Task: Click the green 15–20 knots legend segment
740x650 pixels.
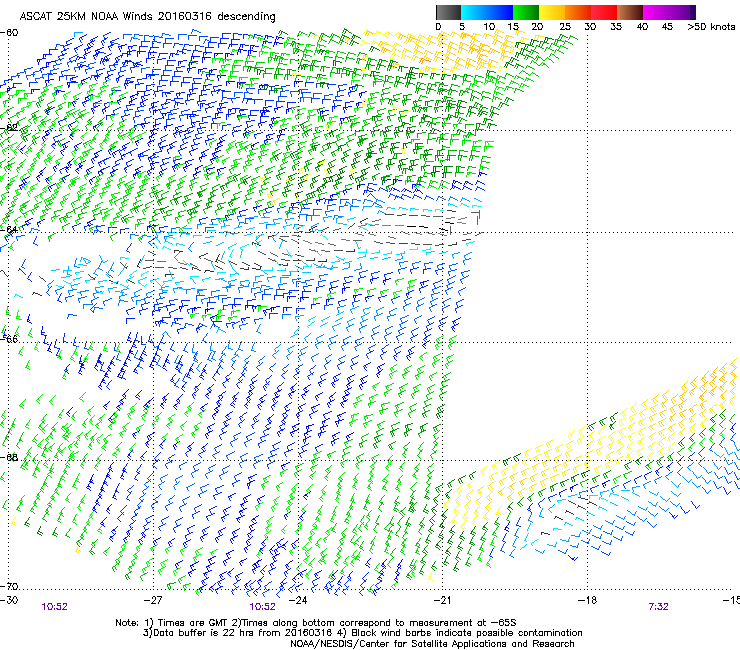Action: click(x=526, y=12)
